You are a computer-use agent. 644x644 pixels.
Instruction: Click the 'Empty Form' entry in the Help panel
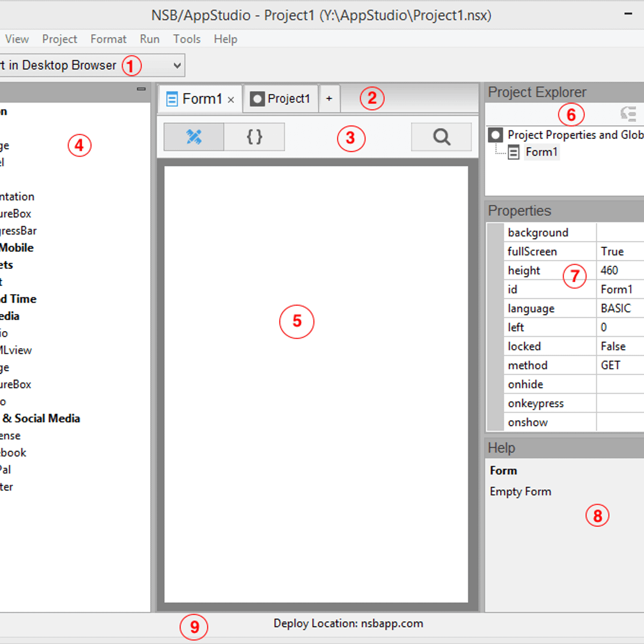click(x=520, y=491)
